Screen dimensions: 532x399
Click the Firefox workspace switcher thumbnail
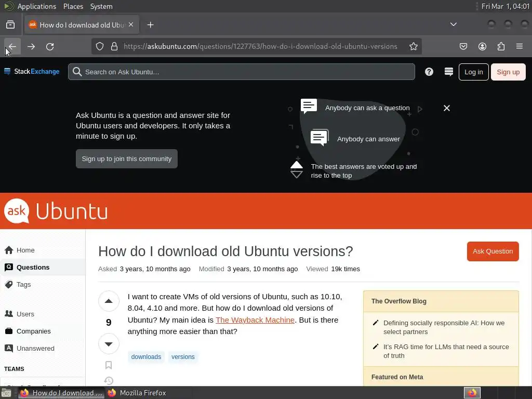(x=472, y=393)
